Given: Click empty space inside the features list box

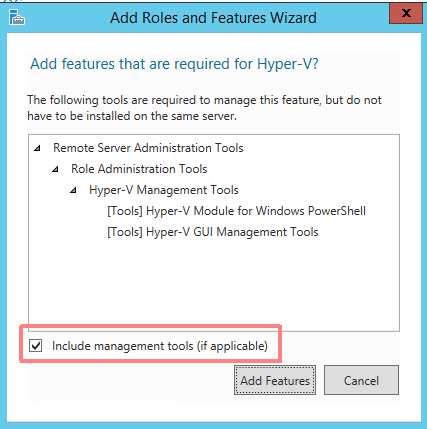Looking at the screenshot, I should click(213, 283).
